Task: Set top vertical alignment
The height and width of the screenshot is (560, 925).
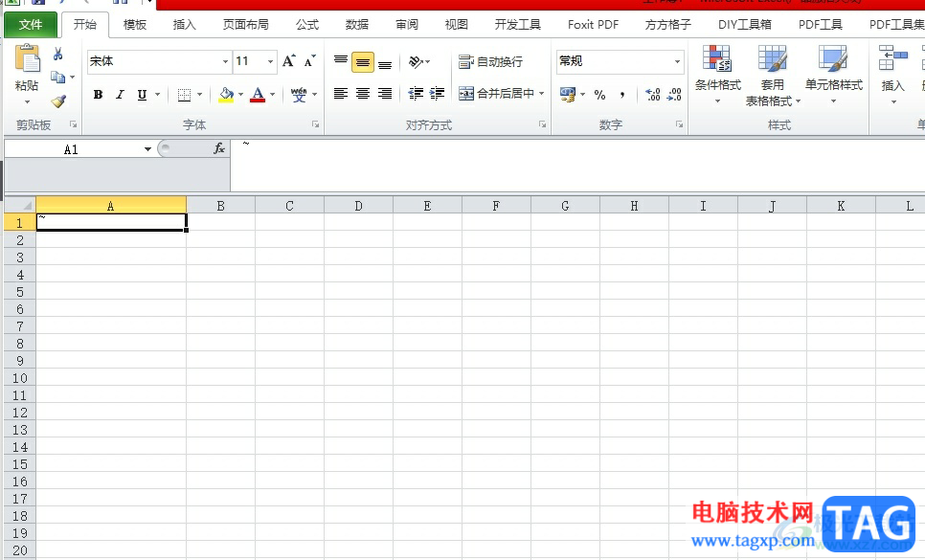Action: coord(341,62)
